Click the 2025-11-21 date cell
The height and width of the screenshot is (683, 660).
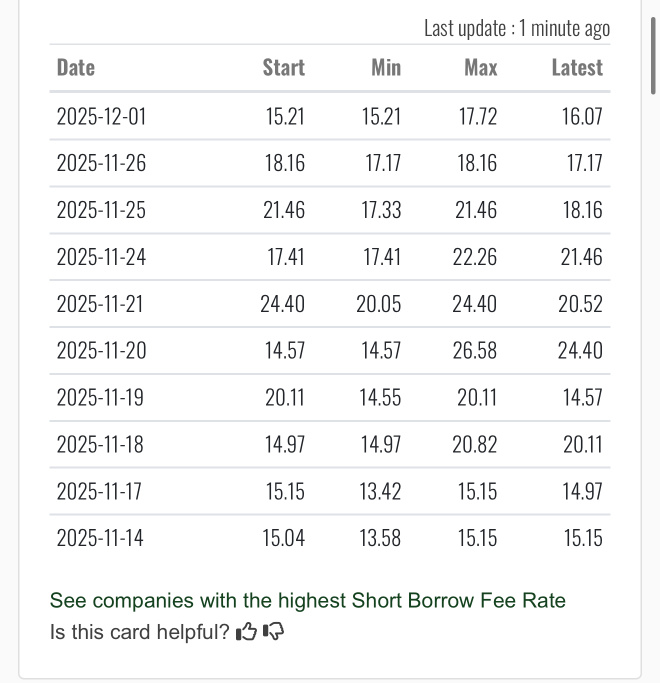click(x=100, y=304)
